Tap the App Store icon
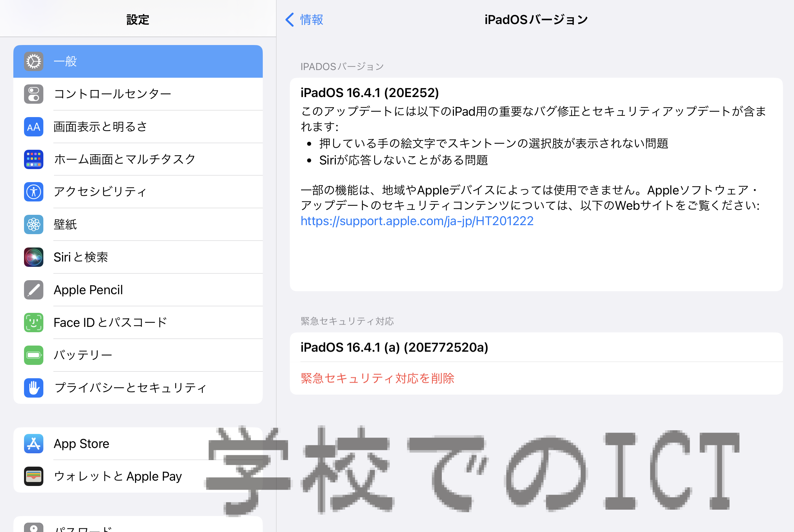794x532 pixels. tap(34, 444)
